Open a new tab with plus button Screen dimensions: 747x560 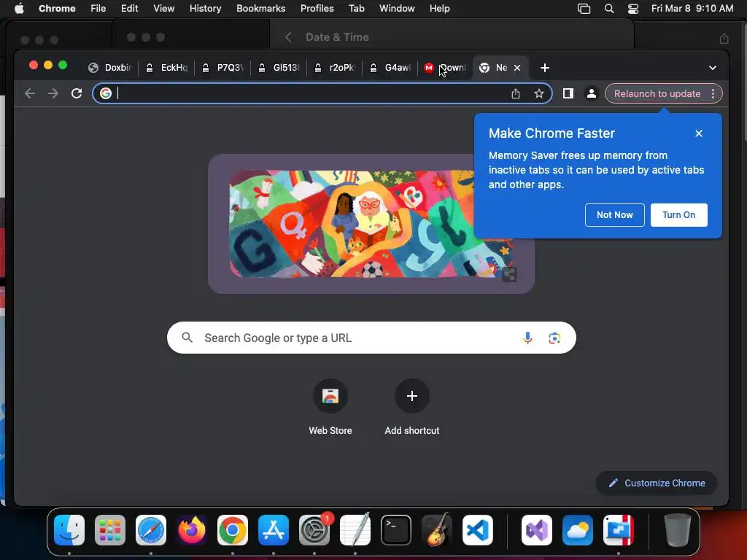(x=544, y=68)
